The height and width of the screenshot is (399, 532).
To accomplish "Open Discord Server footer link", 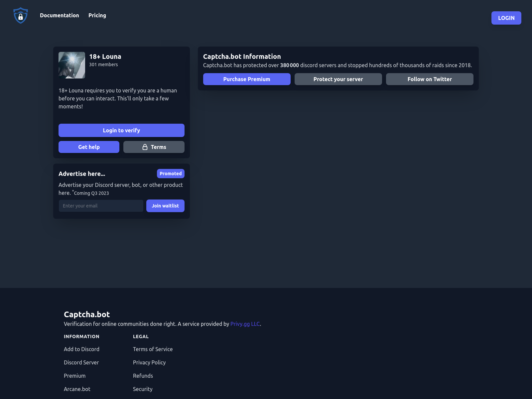I will click(81, 362).
